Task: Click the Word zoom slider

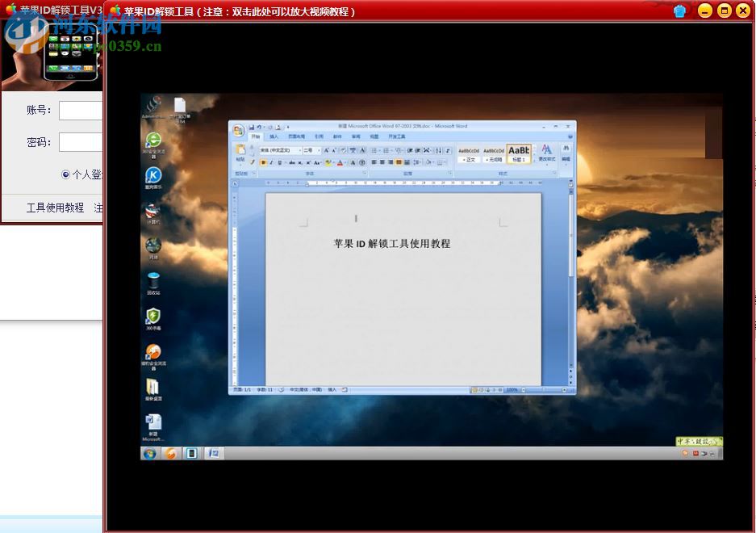Action: click(545, 389)
